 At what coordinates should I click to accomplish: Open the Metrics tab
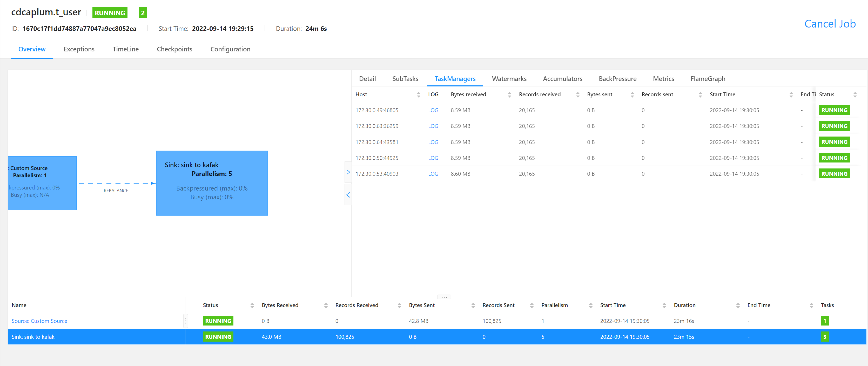tap(663, 79)
